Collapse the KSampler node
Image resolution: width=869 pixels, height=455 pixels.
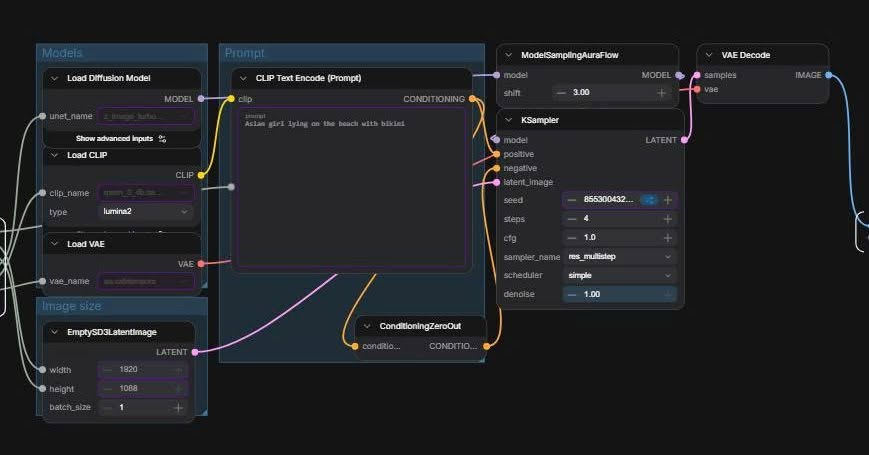pyautogui.click(x=508, y=120)
